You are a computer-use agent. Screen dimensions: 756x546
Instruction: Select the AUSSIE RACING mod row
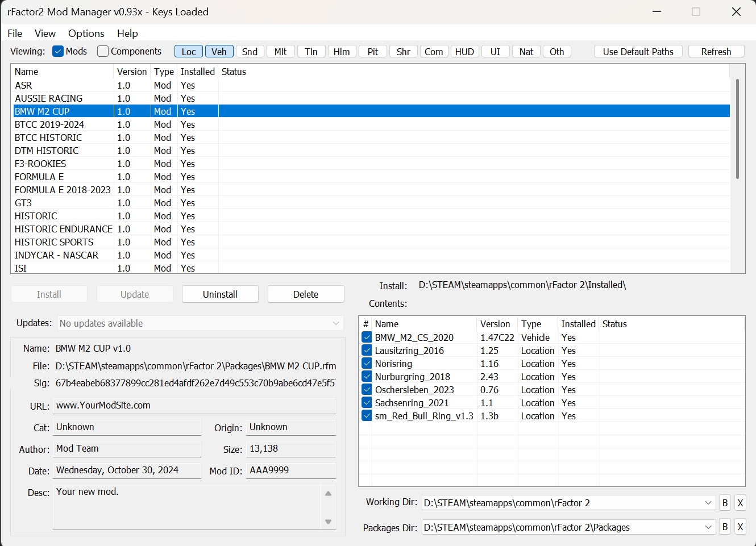(371, 98)
